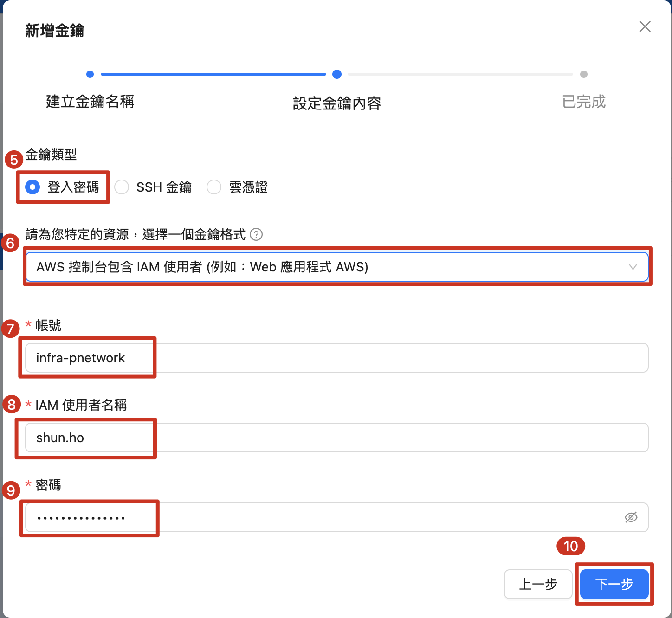The image size is (672, 618).
Task: Click the 已完成 step label
Action: (x=584, y=102)
